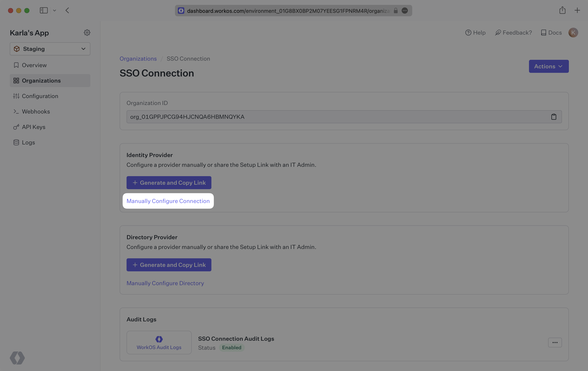Expand the tab overview chevron in the toolbar
This screenshot has width=588, height=371.
click(55, 10)
